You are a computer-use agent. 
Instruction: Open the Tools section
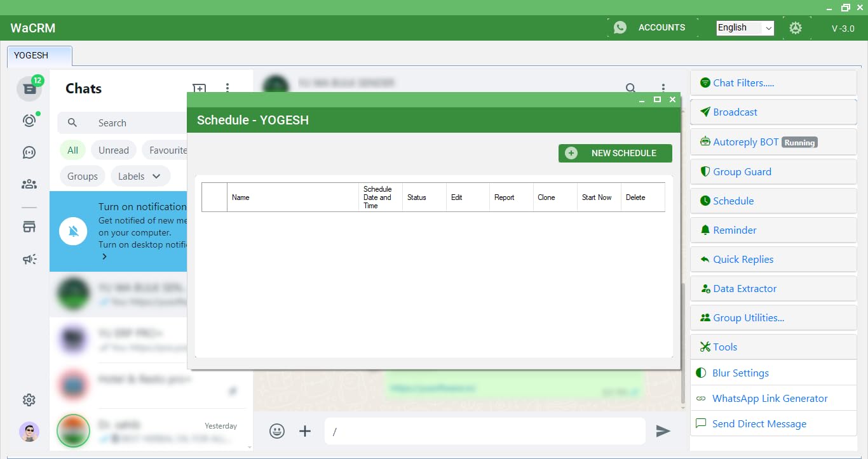(x=773, y=347)
